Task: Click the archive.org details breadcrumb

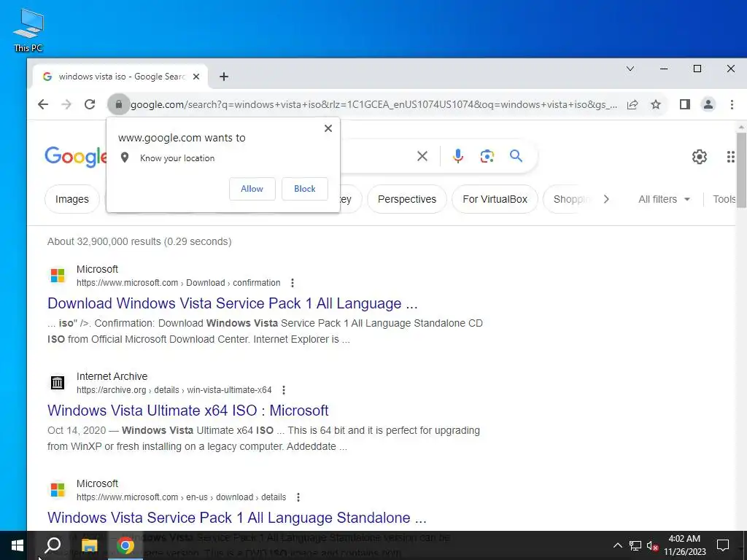Action: [x=174, y=390]
